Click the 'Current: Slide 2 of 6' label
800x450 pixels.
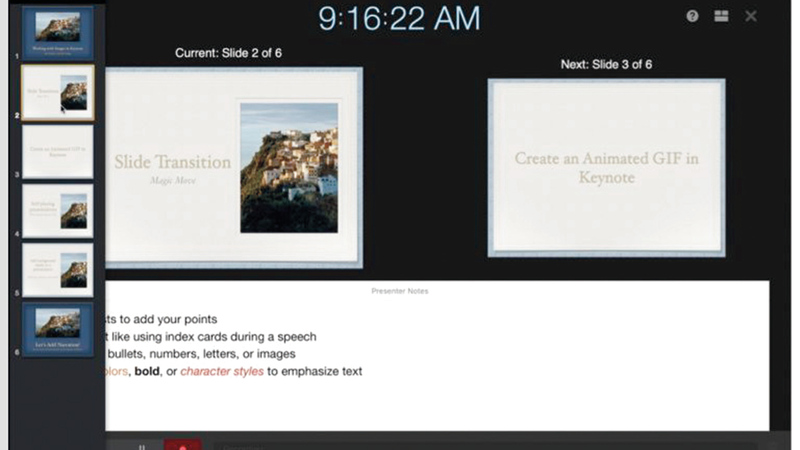[x=228, y=53]
